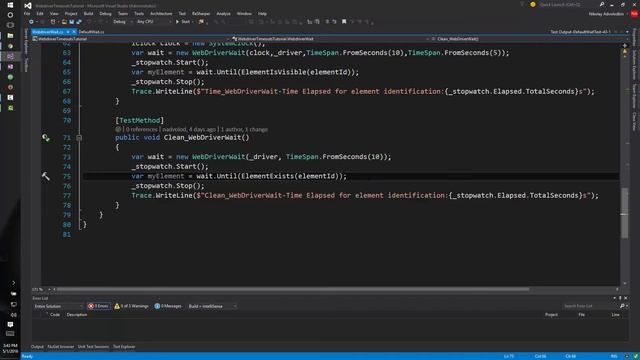Switch to the DefaultWait.cs tab
The height and width of the screenshot is (360, 640).
click(91, 32)
